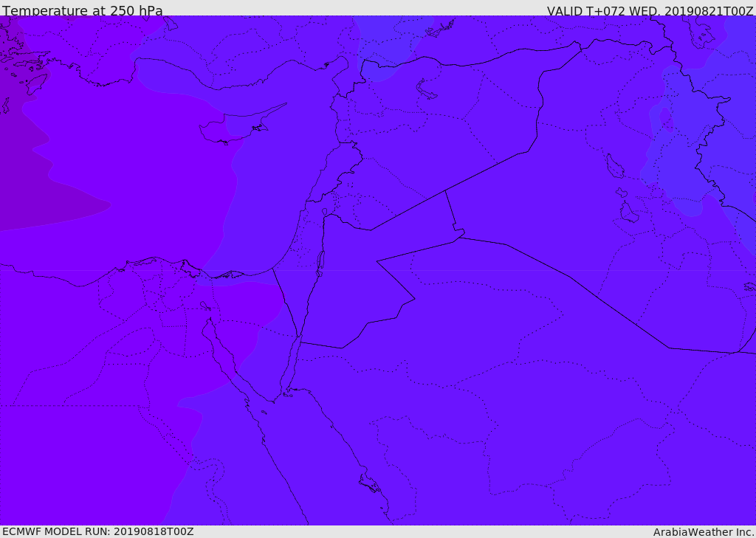Click Lake Assad in northern Syria
The width and height of the screenshot is (756, 538).
(425, 90)
